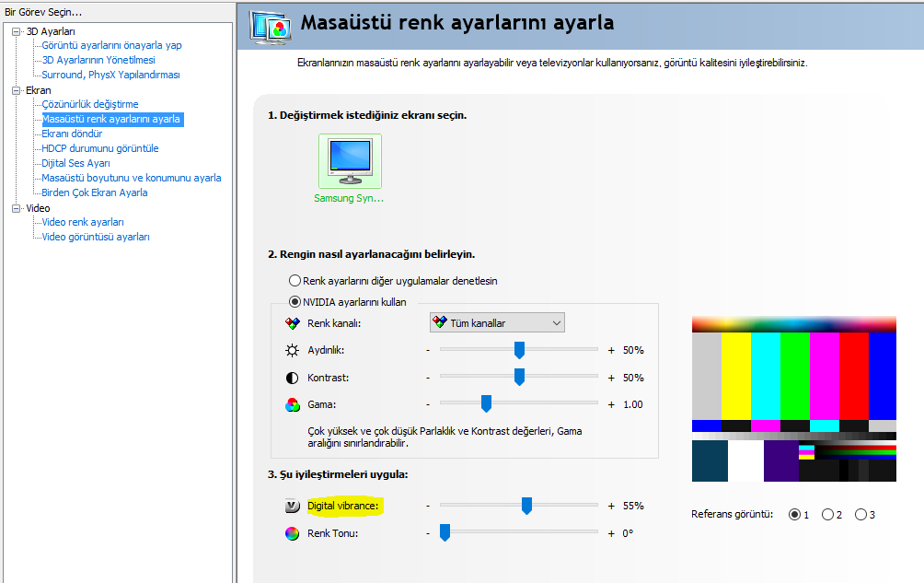Select 'Renk ayarlarını diğer uygulamalar denetlesin' option
Screen dimensions: 924x583
[x=295, y=281]
